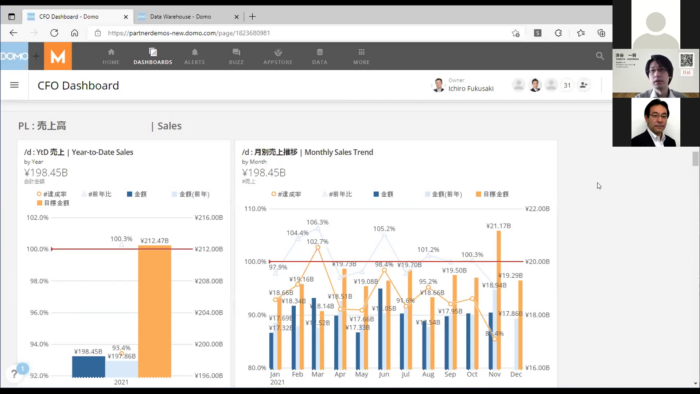The height and width of the screenshot is (394, 700).
Task: Select top placeholder avatar participant tile
Action: (656, 24)
